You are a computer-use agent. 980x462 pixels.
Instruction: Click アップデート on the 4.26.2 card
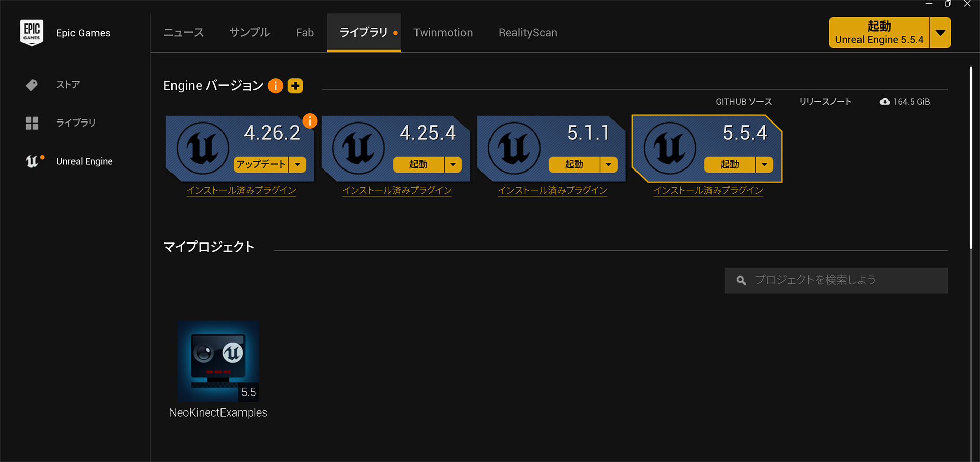point(261,164)
